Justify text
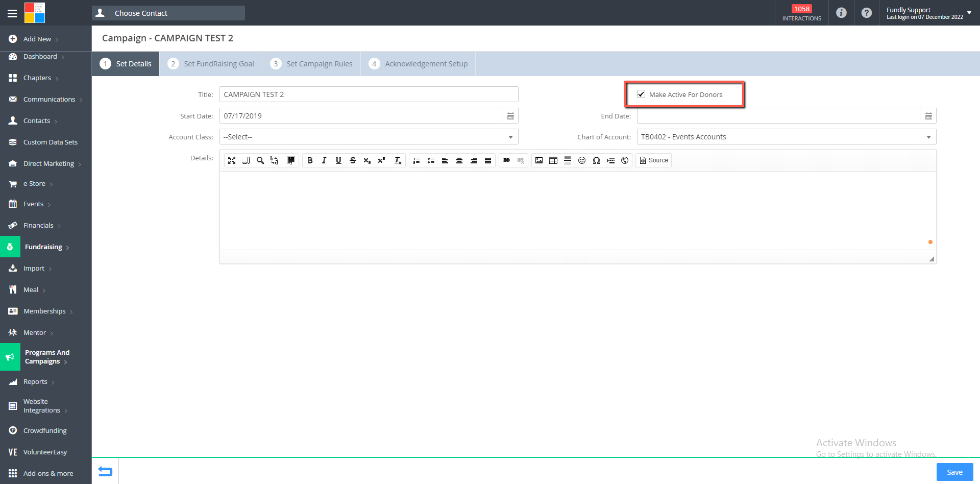 tap(488, 160)
